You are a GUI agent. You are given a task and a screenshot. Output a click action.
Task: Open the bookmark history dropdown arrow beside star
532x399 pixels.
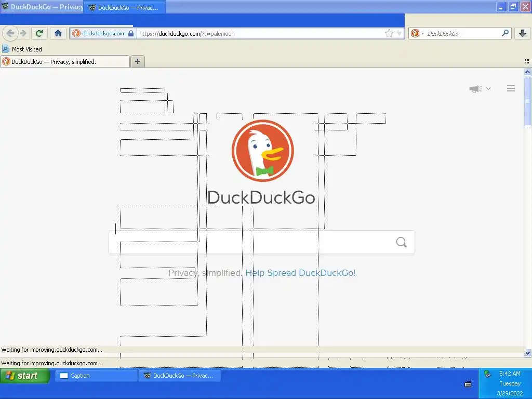click(x=400, y=33)
